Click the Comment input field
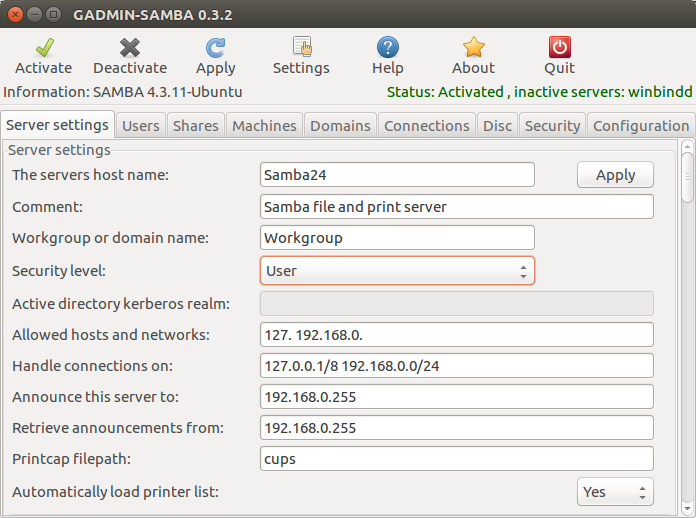 tap(457, 207)
